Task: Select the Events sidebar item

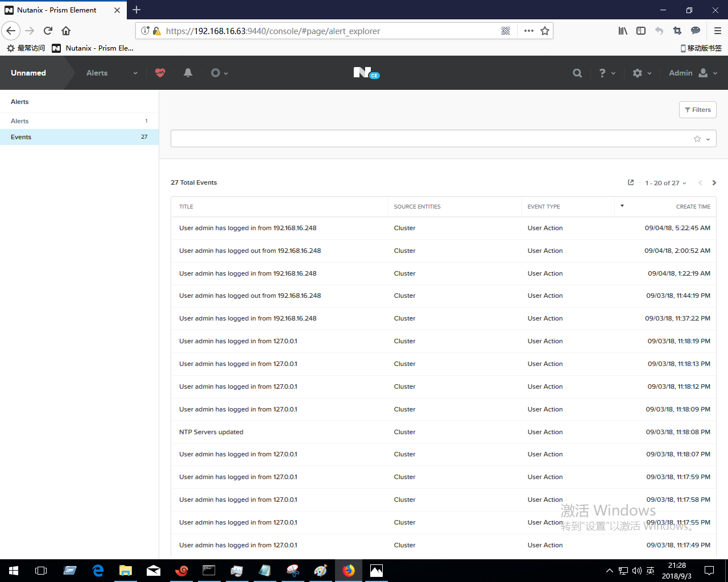Action: point(79,137)
